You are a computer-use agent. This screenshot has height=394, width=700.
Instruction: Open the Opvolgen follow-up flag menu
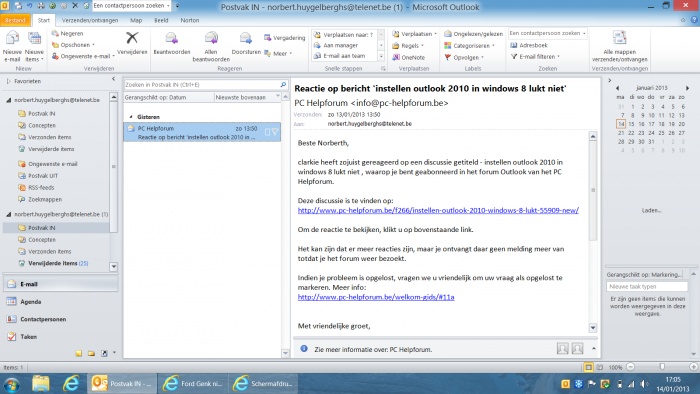click(464, 57)
